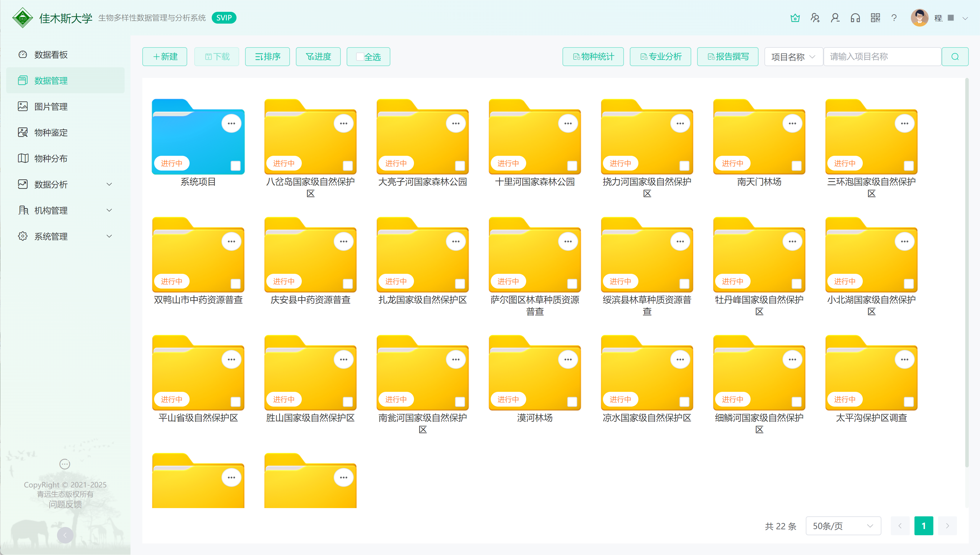This screenshot has height=555, width=980.
Task: Check the 庆安县中药资源普查 folder checkbox
Action: [348, 284]
